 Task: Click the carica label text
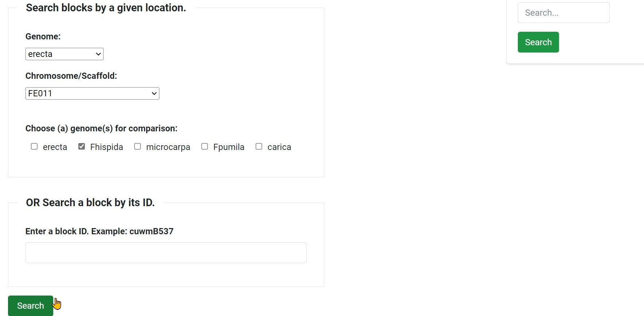pos(279,147)
